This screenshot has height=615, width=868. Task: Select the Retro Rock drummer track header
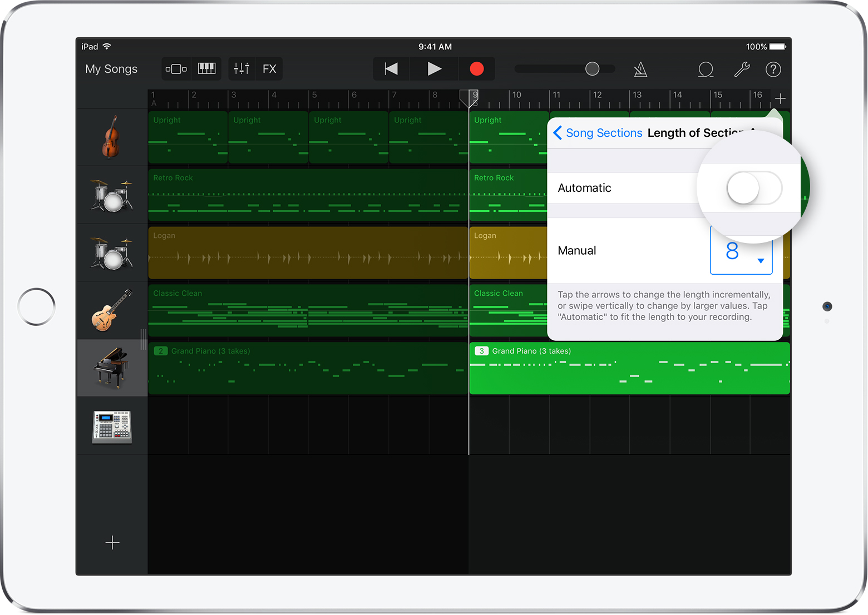pos(112,195)
